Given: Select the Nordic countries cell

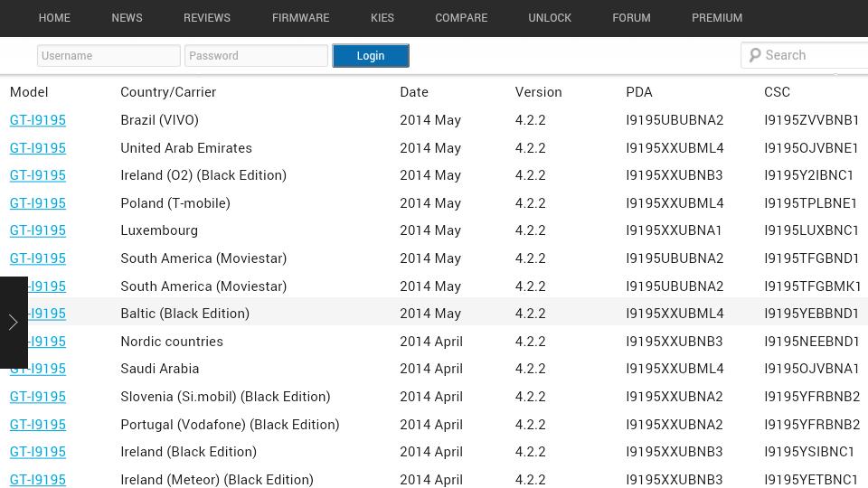Looking at the screenshot, I should (172, 342).
